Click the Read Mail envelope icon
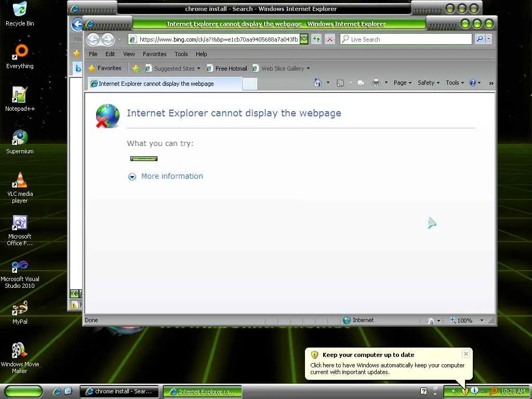532x399 pixels. point(361,83)
